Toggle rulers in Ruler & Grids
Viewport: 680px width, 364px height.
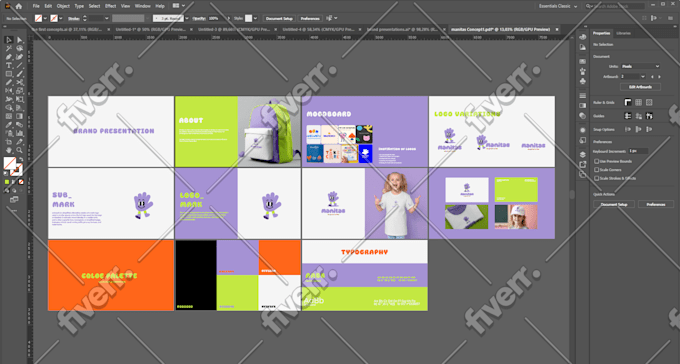[x=628, y=102]
